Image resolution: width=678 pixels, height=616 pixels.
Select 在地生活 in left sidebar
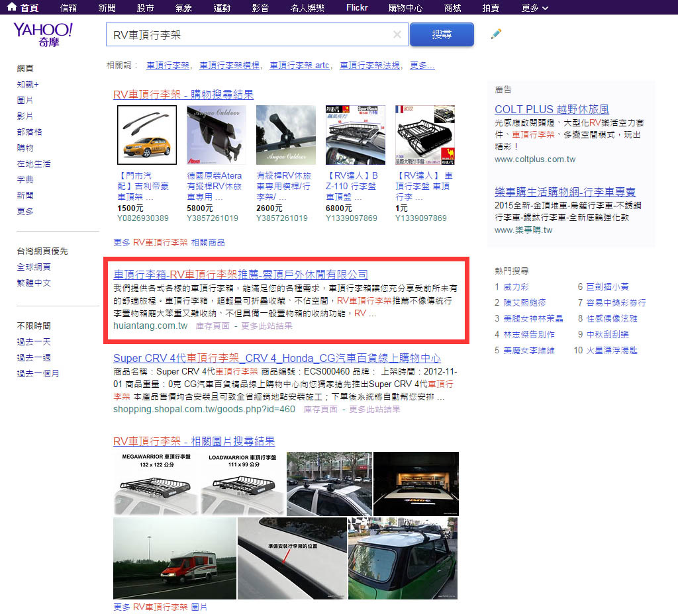tap(34, 163)
